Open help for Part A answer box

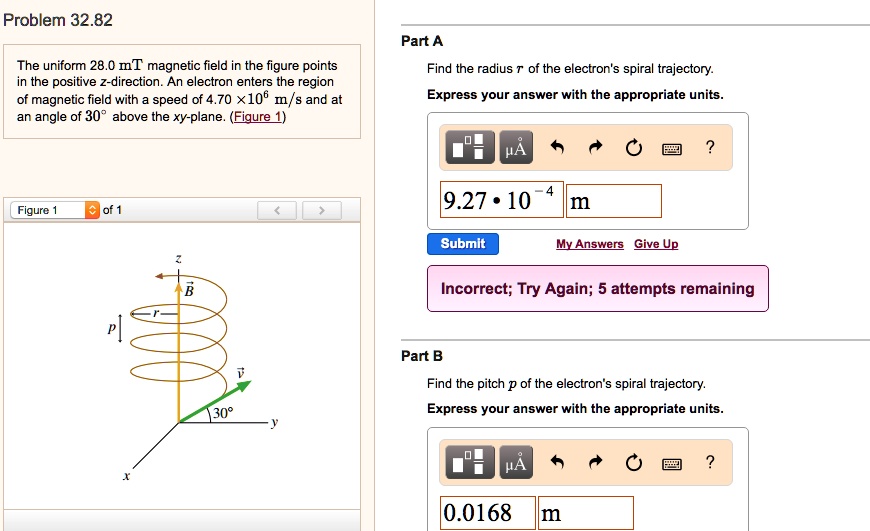pyautogui.click(x=710, y=147)
